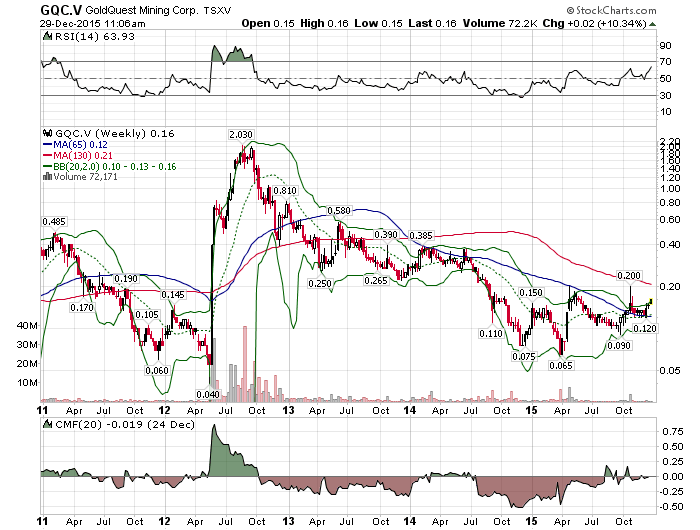Click the MA(65) 0.12 legend text
Image resolution: width=700 pixels, height=530 pixels.
tap(80, 145)
